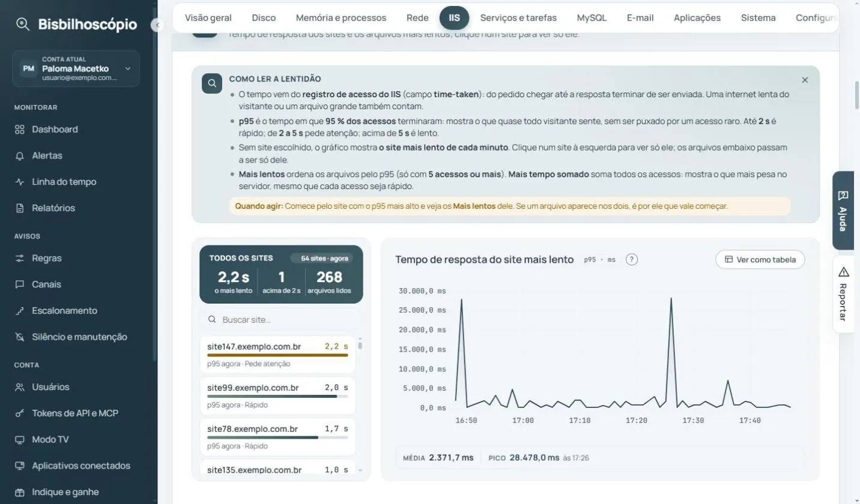860x504 pixels.
Task: Click the Buscar site search field
Action: [281, 320]
